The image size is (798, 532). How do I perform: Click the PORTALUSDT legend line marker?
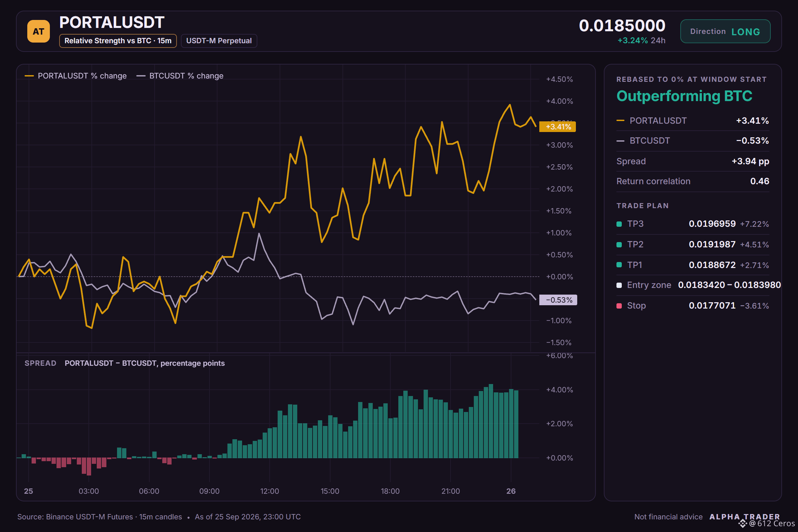click(x=29, y=76)
